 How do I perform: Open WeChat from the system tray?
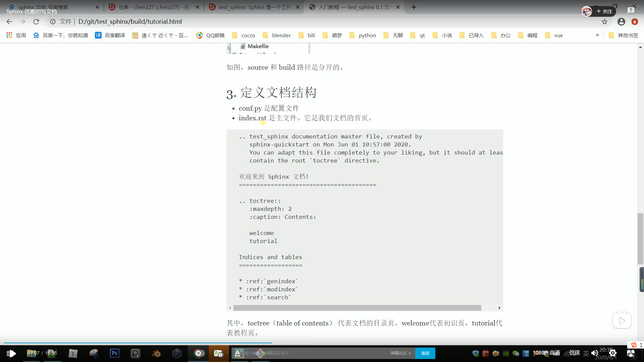point(515,353)
